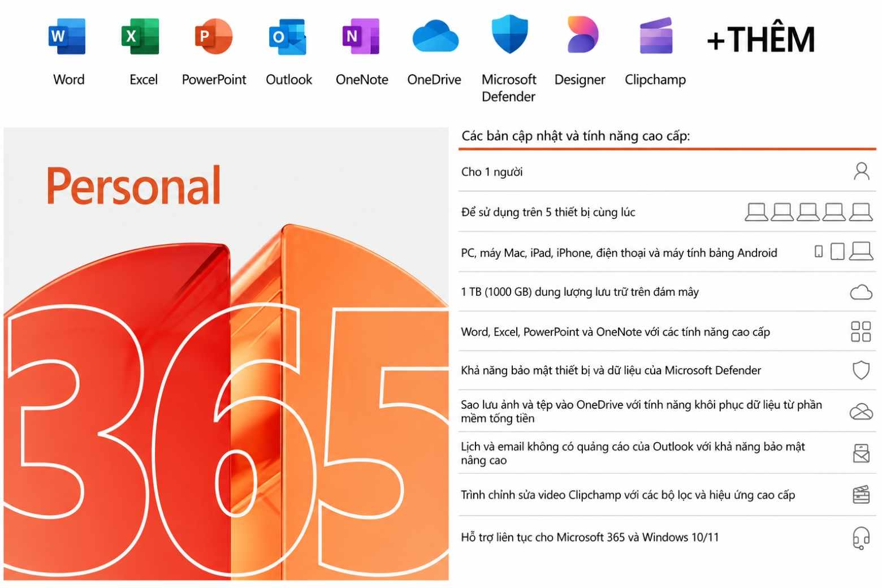Click the Designer label text

(x=580, y=80)
